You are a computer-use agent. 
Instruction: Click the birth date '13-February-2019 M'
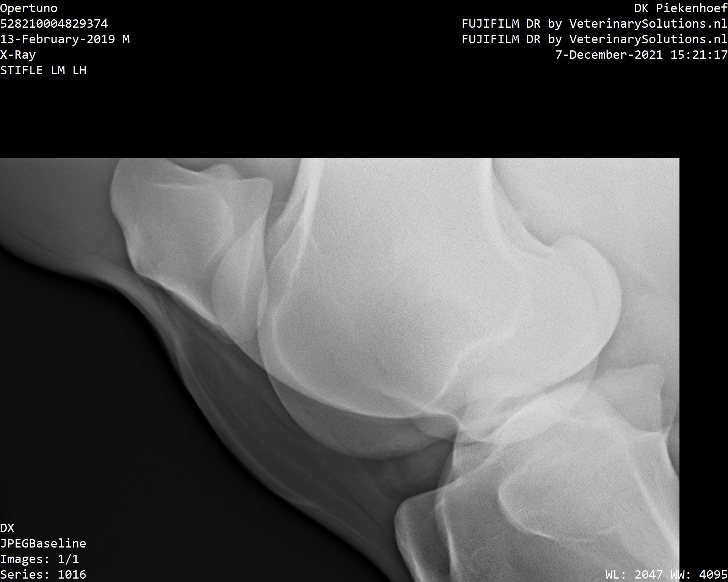click(65, 39)
